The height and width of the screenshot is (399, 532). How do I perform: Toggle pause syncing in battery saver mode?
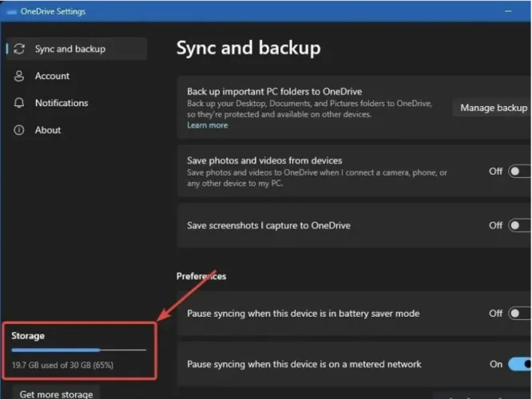click(x=519, y=314)
